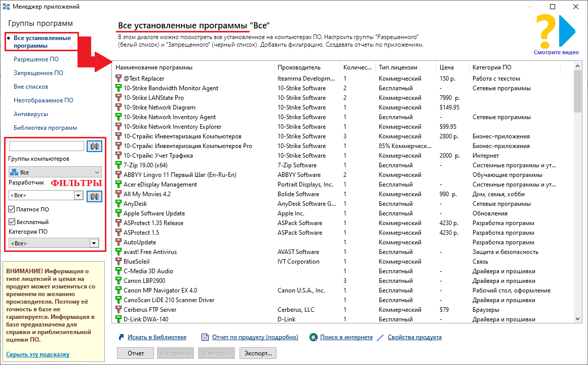Image resolution: width=588 pixels, height=365 pixels.
Task: Sort by Наименование программы column header
Action: [193, 67]
